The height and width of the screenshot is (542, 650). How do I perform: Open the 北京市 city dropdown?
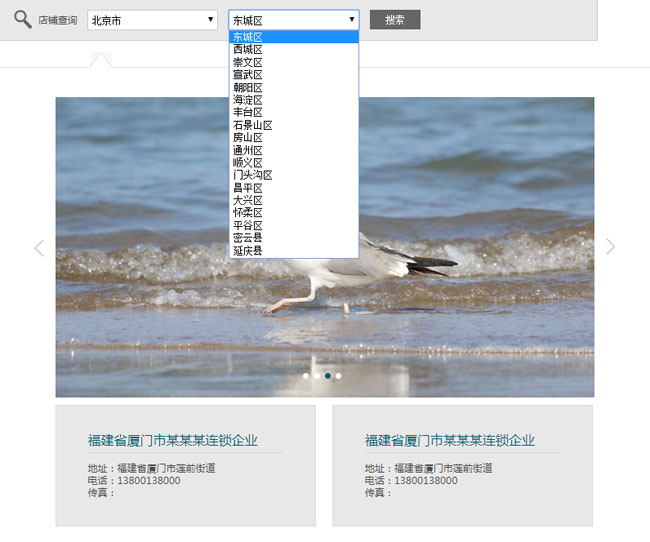[152, 20]
